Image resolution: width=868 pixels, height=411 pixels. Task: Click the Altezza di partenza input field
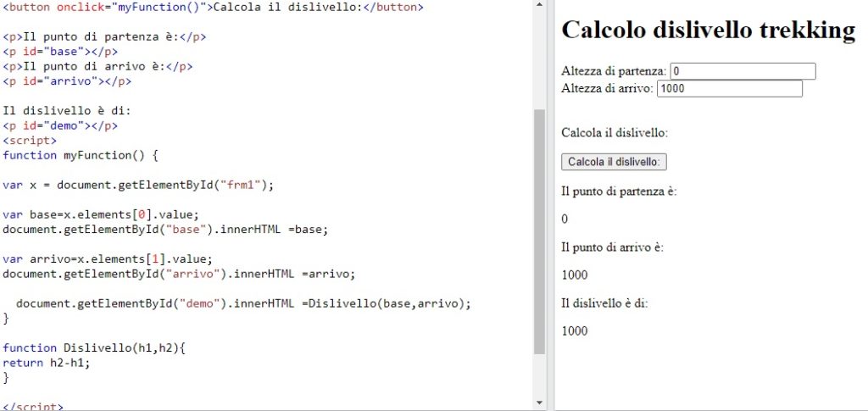coord(743,72)
